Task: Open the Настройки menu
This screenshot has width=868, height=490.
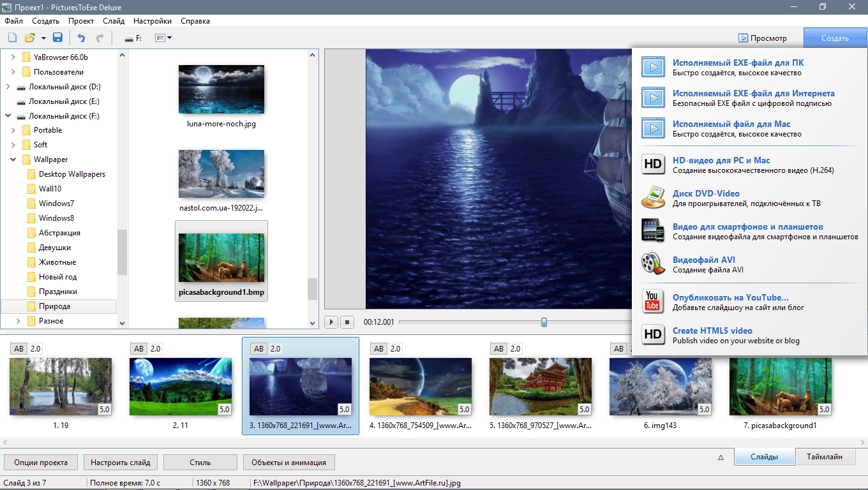Action: (x=153, y=21)
